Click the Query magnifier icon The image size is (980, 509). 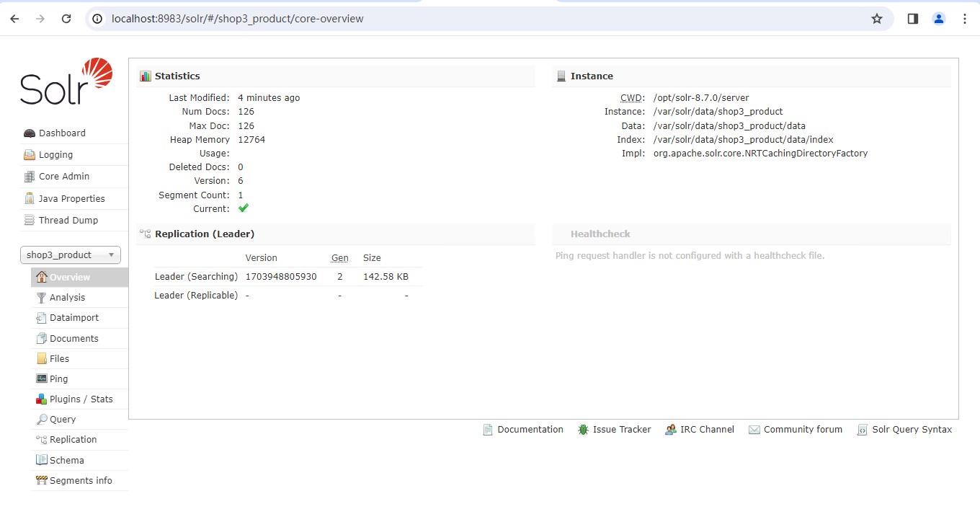coord(42,419)
